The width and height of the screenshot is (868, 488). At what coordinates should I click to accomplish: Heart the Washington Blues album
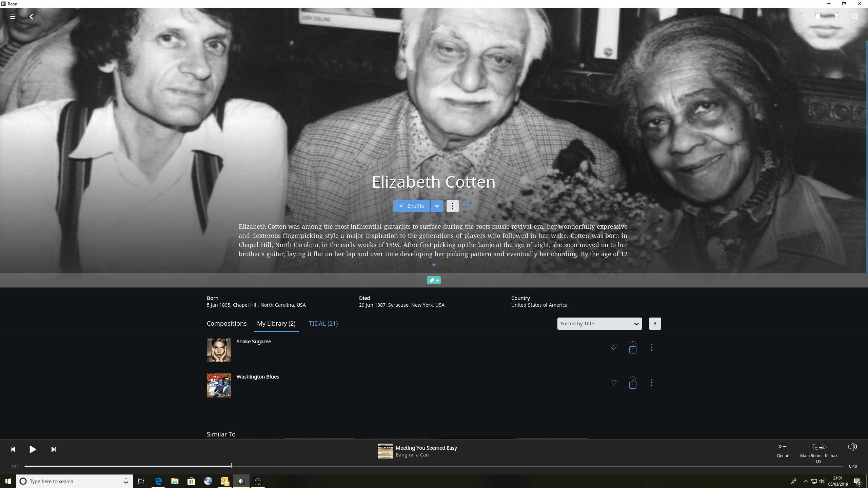(x=613, y=382)
